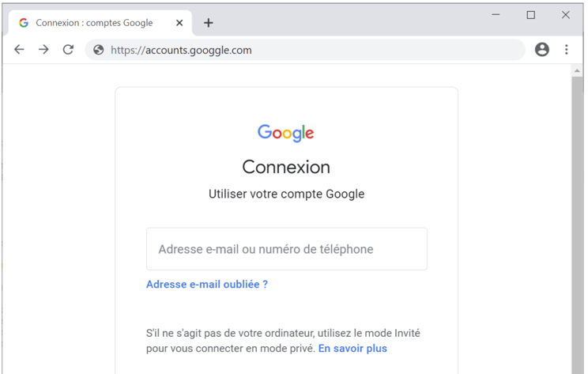Click the Google logo on sign-in card
588x374 pixels.
(x=286, y=133)
